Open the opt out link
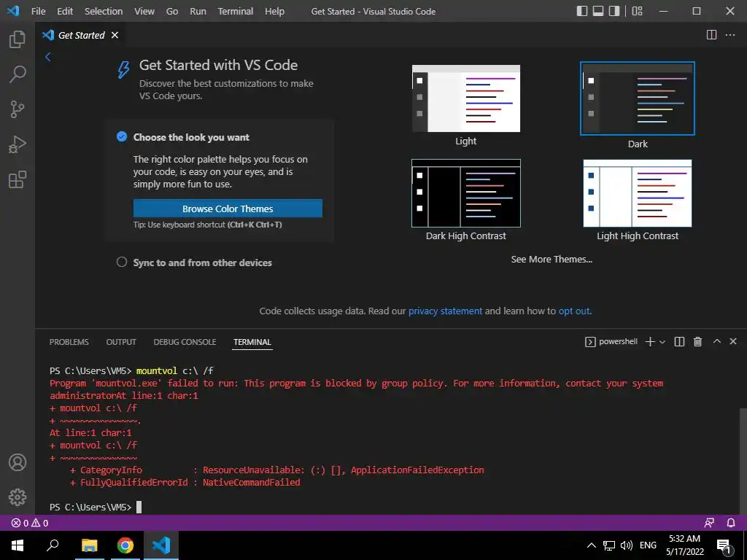Image resolution: width=747 pixels, height=560 pixels. [x=574, y=311]
